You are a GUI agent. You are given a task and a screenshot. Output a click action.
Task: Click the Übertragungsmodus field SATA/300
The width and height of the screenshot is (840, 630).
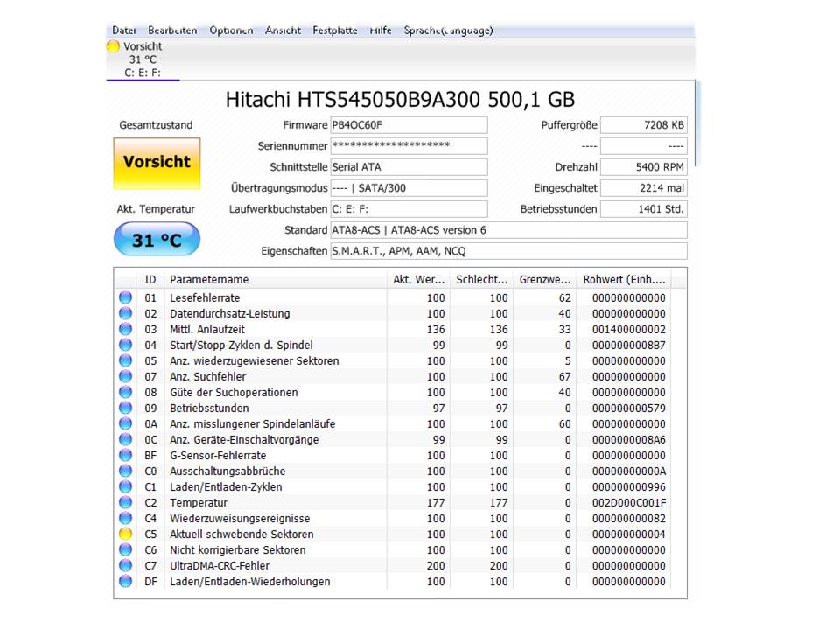click(409, 188)
